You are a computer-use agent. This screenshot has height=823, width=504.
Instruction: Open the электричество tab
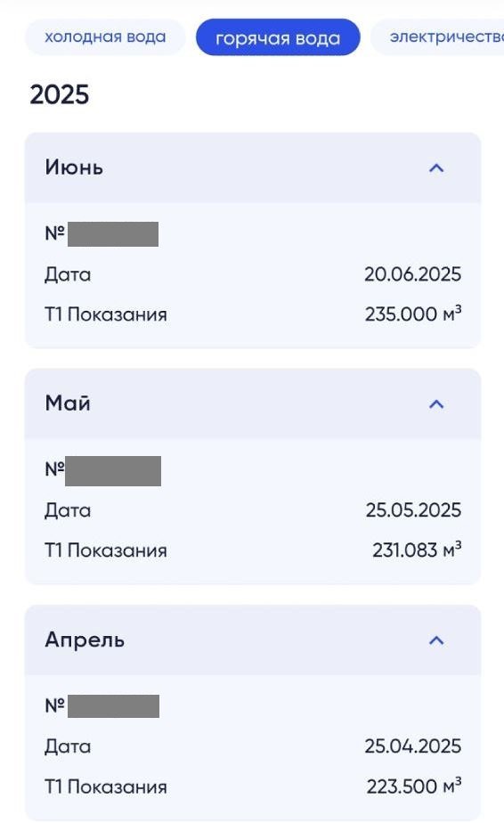tap(438, 37)
